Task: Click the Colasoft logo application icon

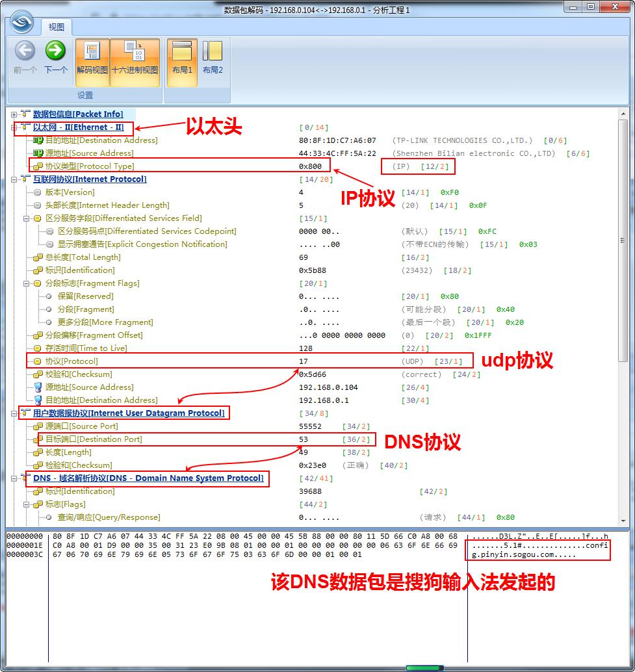Action: pyautogui.click(x=21, y=21)
